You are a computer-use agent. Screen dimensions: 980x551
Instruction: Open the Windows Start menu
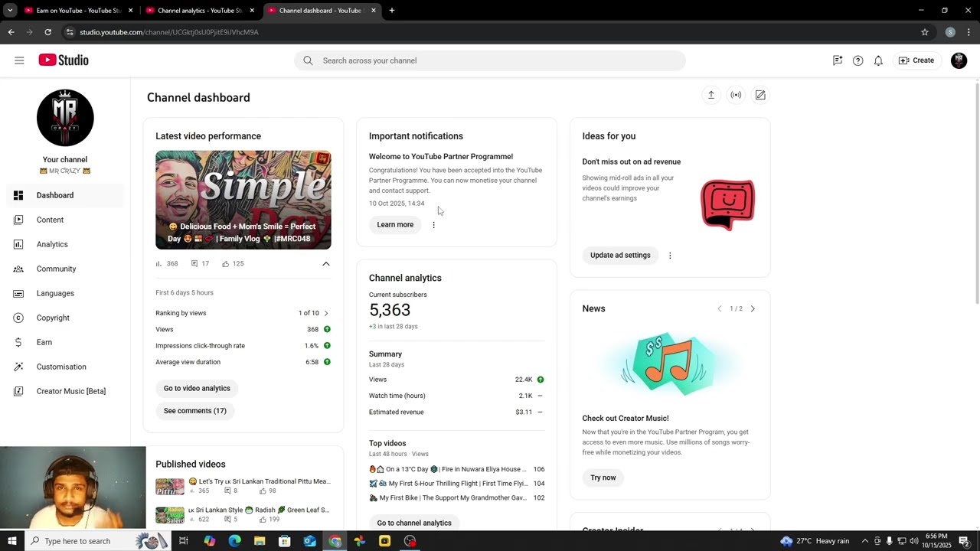11,541
